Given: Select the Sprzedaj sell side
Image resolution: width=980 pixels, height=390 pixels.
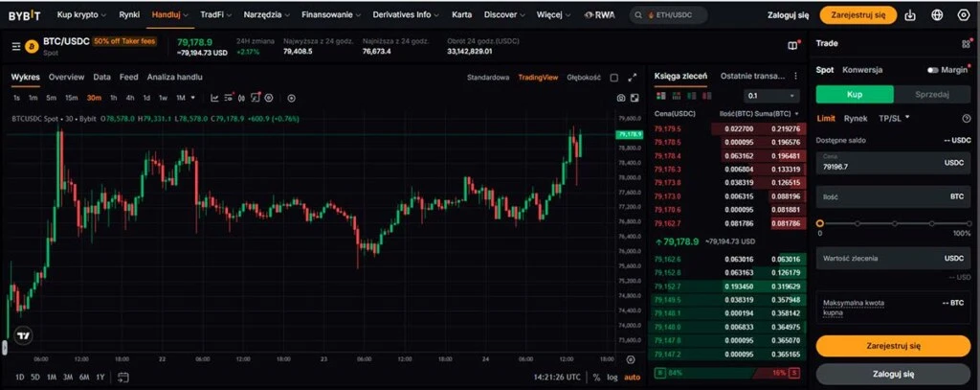Looking at the screenshot, I should coord(932,95).
